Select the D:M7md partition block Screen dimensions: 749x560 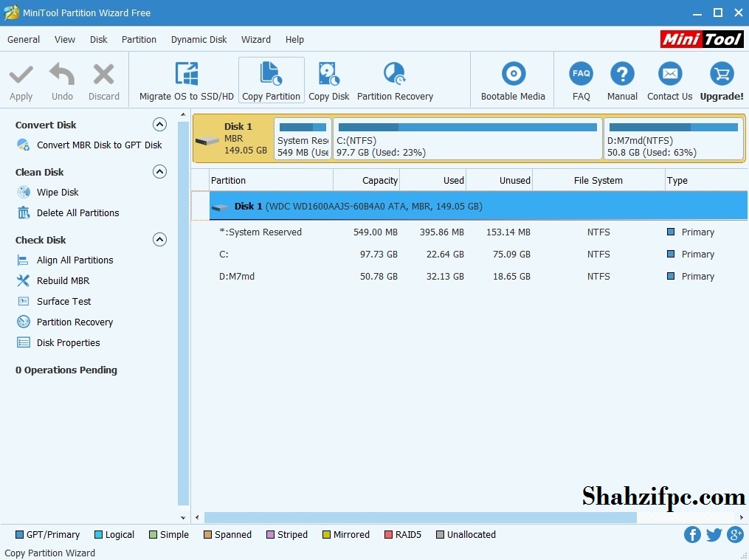(x=672, y=139)
